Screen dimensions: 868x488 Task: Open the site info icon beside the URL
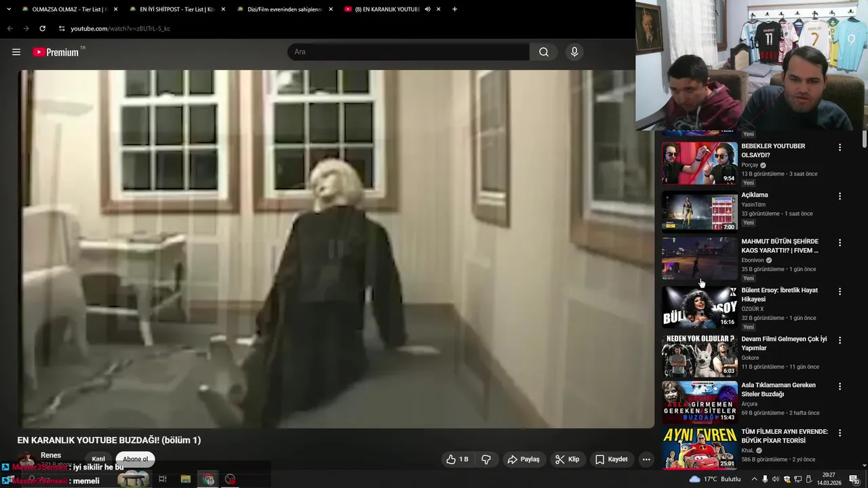[62, 28]
